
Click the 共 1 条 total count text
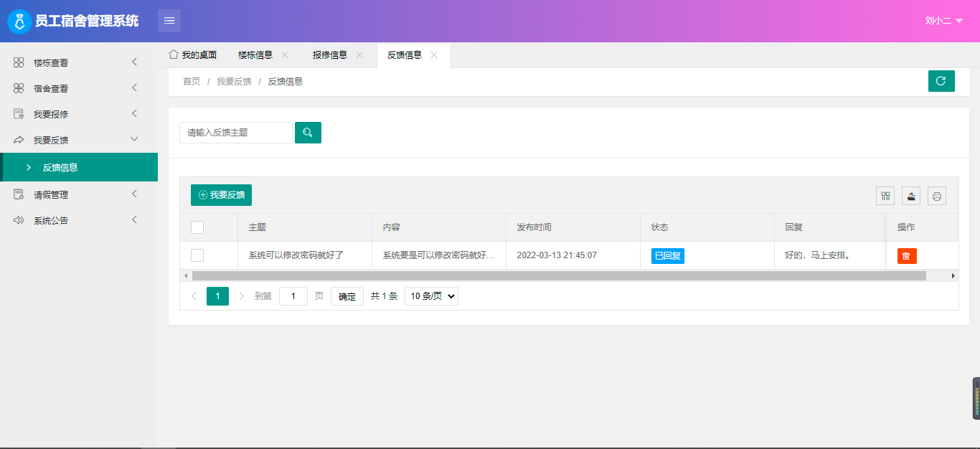point(384,296)
